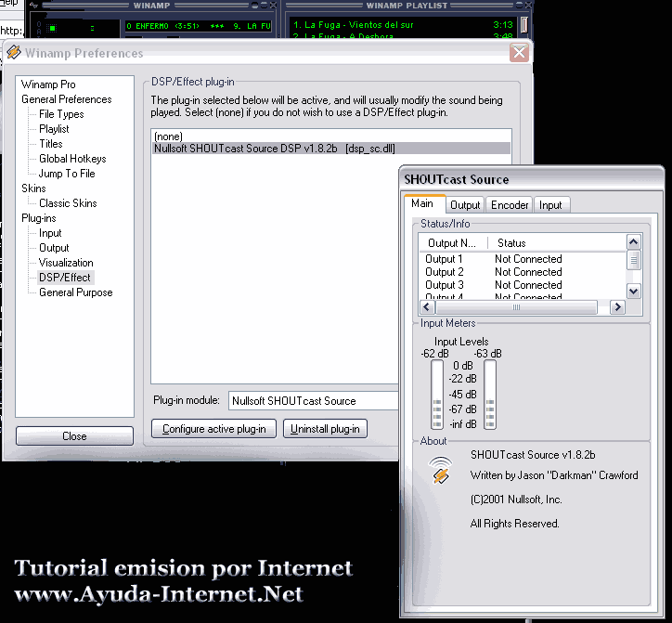Click status list scroll up arrow
This screenshot has height=623, width=672.
pyautogui.click(x=633, y=242)
